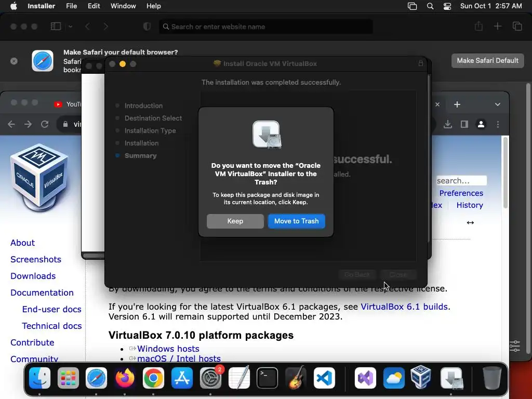
Task: Click the Installer icon in Dock
Action: tap(451, 378)
